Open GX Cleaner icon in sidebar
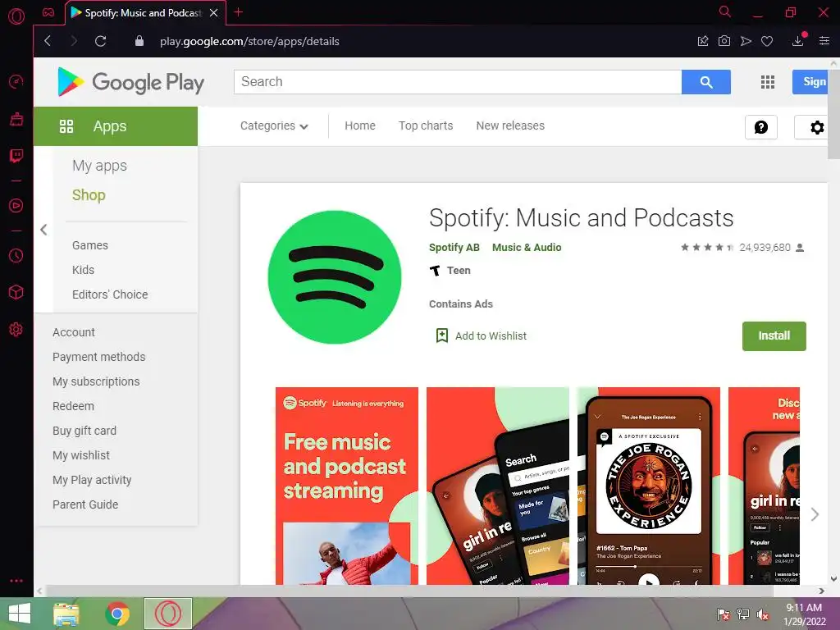 point(16,119)
